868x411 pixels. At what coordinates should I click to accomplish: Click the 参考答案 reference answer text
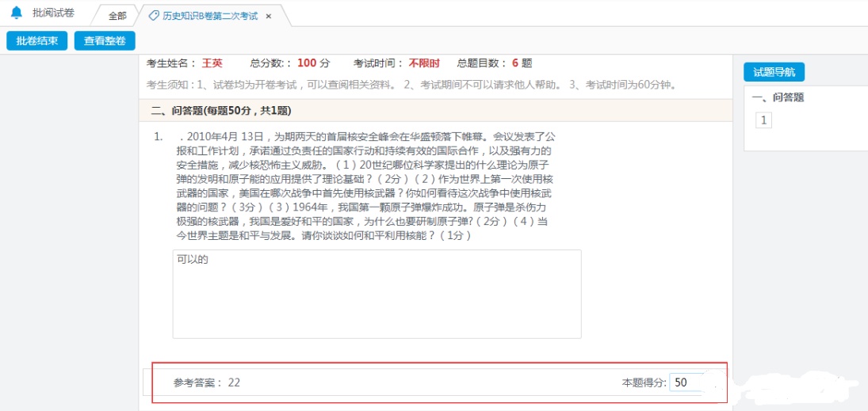(x=206, y=382)
